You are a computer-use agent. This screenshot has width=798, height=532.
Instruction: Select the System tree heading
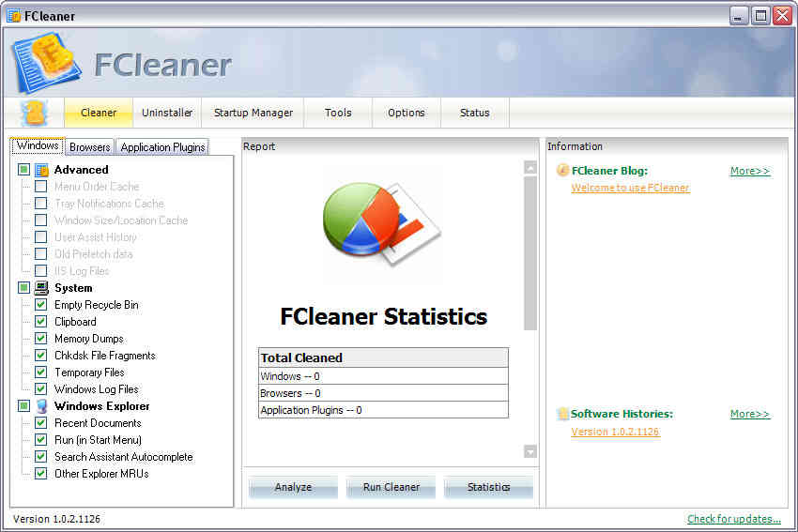coord(73,288)
